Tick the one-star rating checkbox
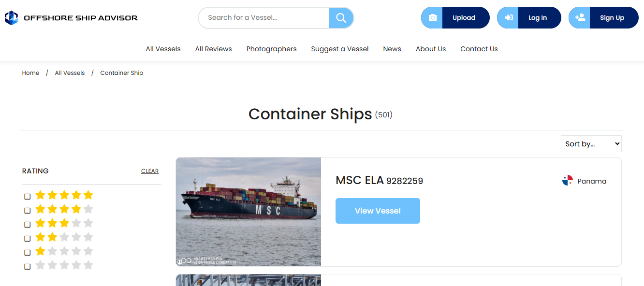The height and width of the screenshot is (286, 644). (x=28, y=253)
